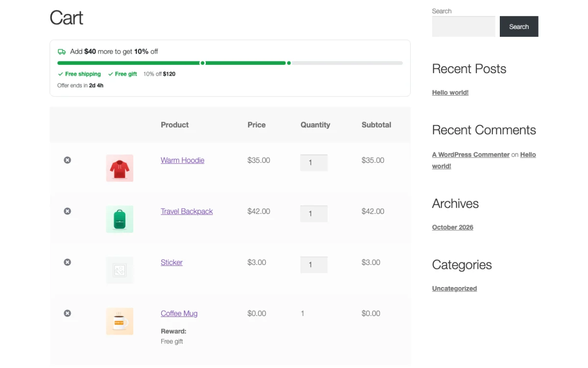Click the rewards progress bar's filled segment
Screen dimensions: 588x368
point(171,63)
